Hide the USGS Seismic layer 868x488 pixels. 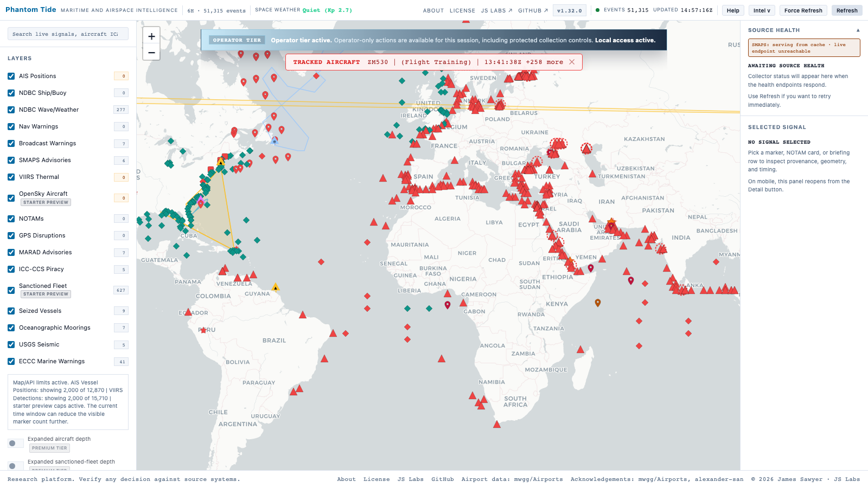[x=11, y=345]
